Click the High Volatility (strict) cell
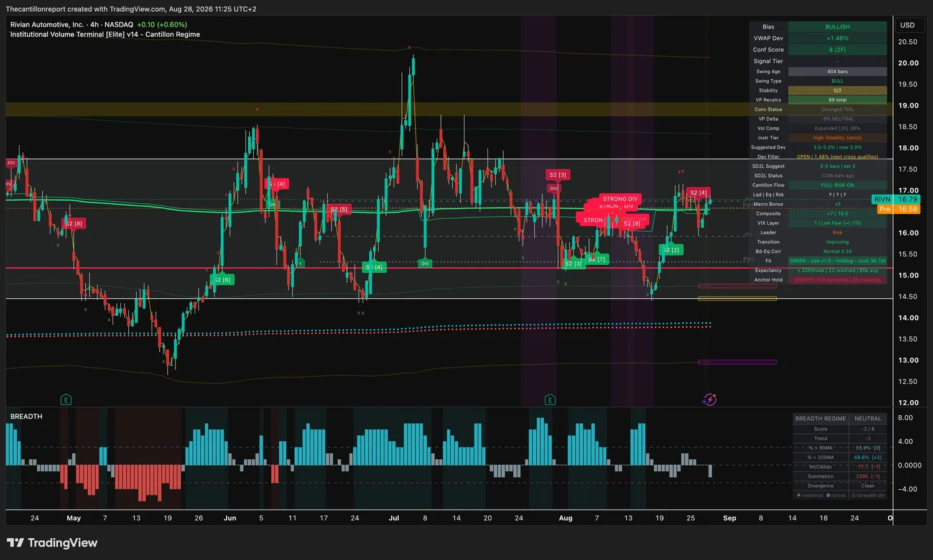Viewport: 933px width, 560px height. tap(837, 137)
